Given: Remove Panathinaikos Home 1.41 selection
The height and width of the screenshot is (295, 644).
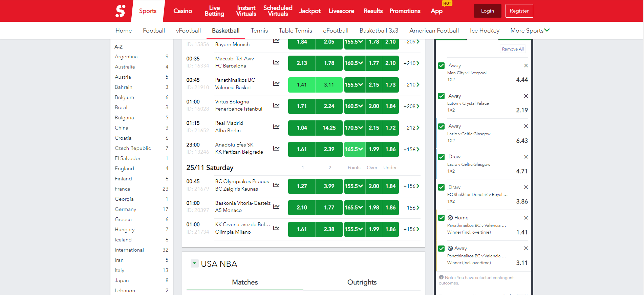Looking at the screenshot, I should click(x=526, y=218).
